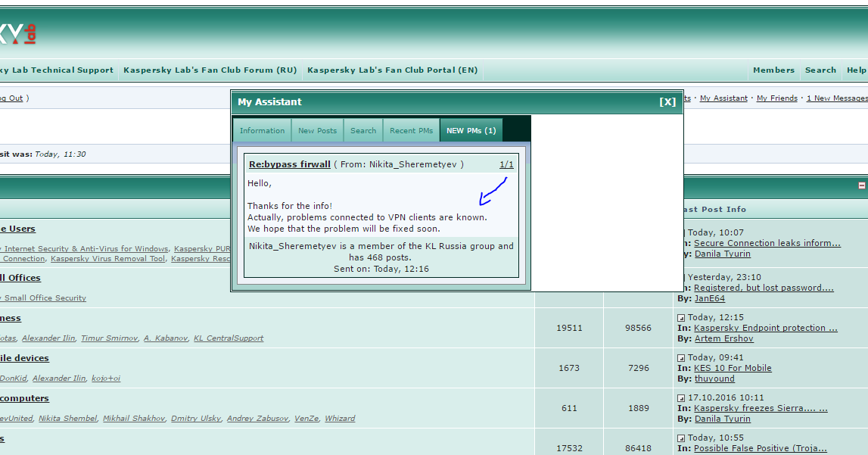Open KES 10 For Mobile thread
Image resolution: width=868 pixels, height=455 pixels.
coord(733,368)
